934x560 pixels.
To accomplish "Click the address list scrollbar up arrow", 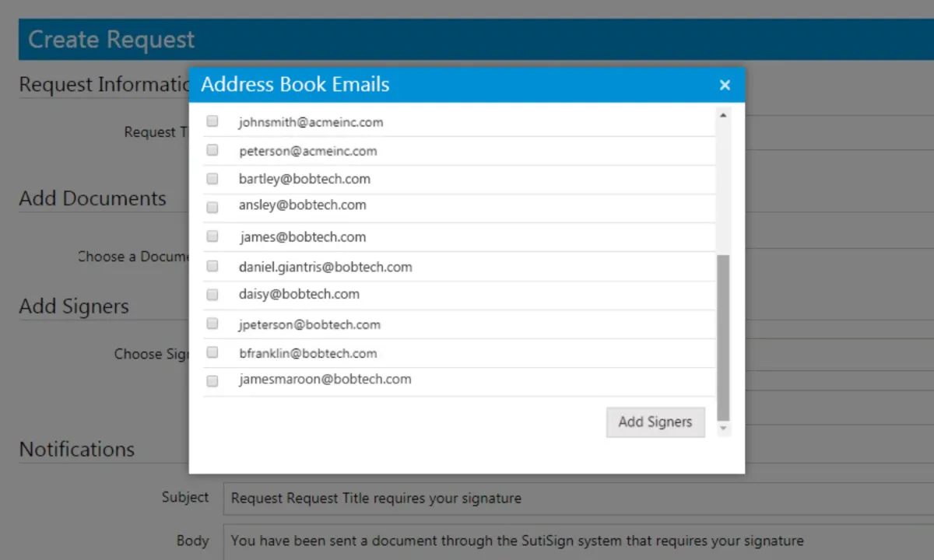I will [x=723, y=115].
